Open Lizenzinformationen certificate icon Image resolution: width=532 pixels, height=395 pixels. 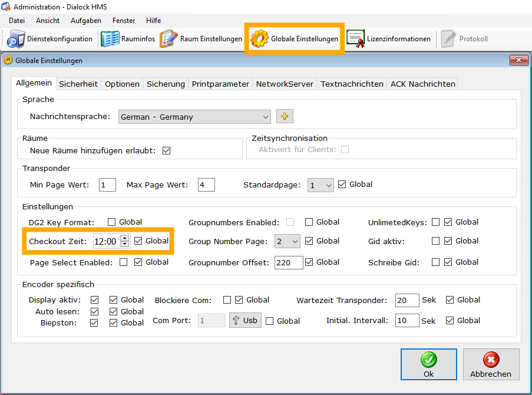(x=355, y=39)
